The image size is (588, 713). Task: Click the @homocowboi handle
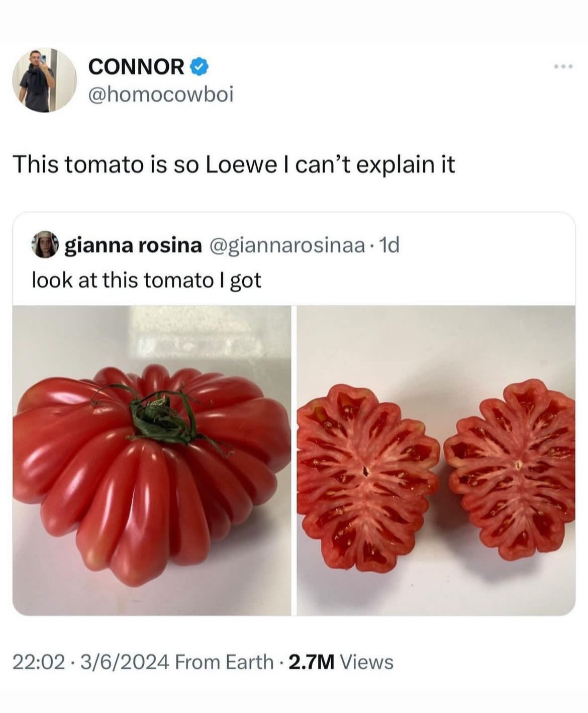click(161, 93)
